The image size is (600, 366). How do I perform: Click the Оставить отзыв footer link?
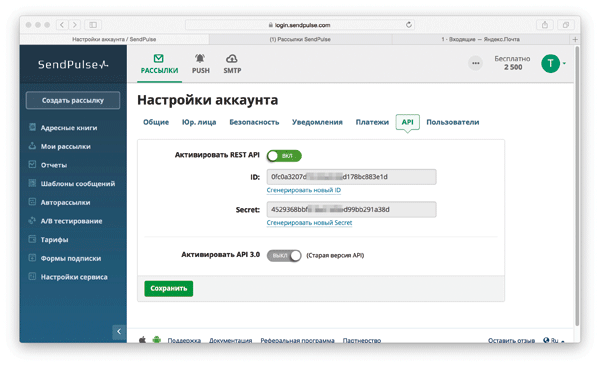tap(511, 340)
